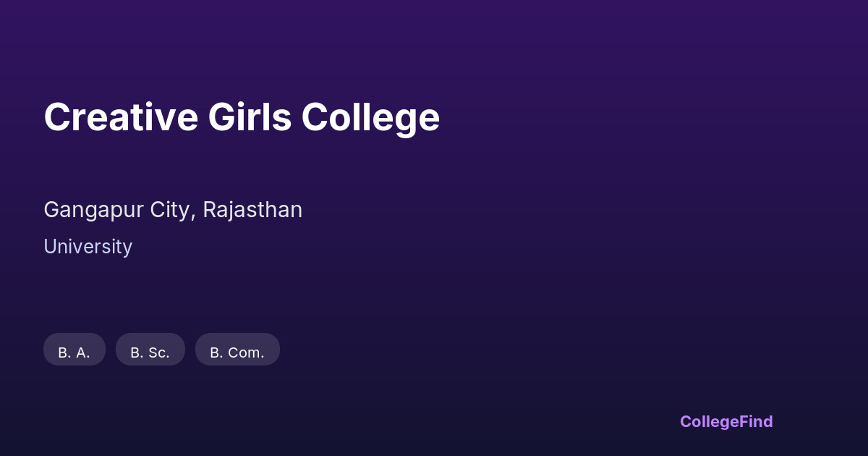Click the letter A. in first chip
The image size is (868, 456).
pos(82,353)
